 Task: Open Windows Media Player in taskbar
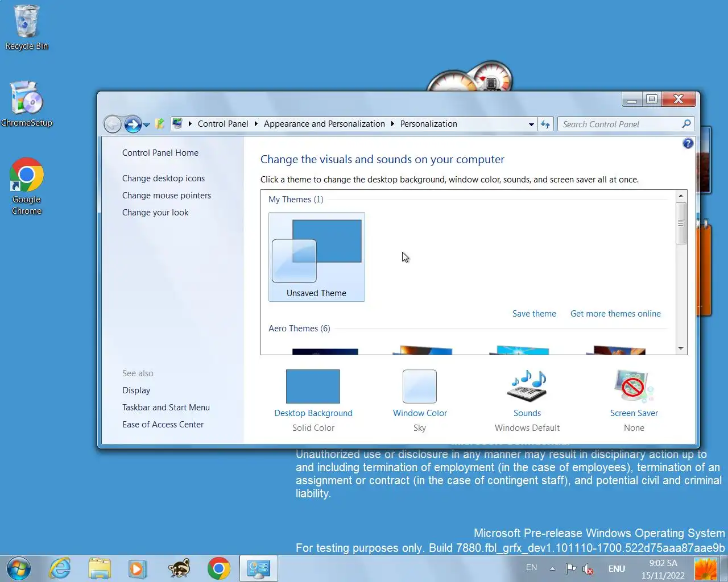tap(138, 568)
